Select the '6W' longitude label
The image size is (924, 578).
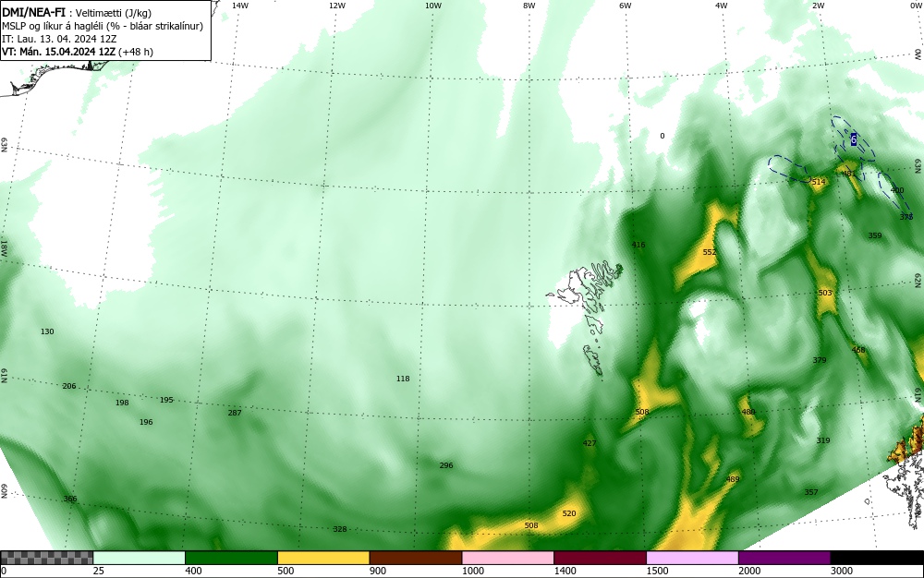point(626,6)
